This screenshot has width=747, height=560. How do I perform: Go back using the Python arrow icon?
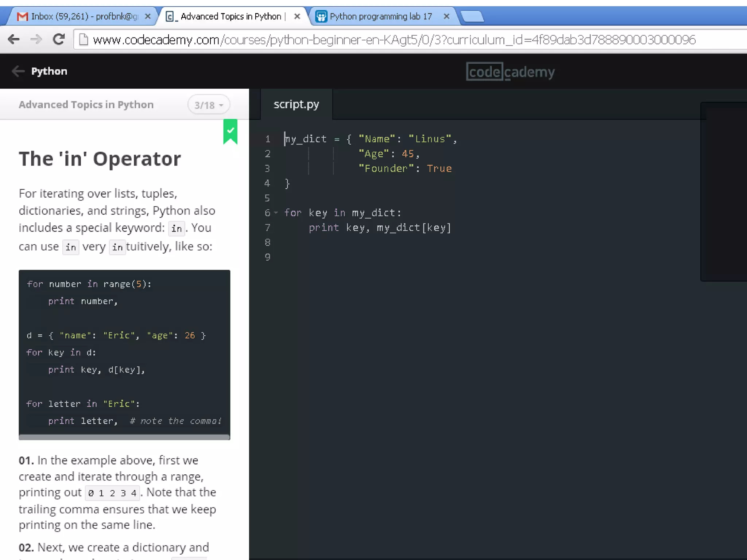(18, 71)
